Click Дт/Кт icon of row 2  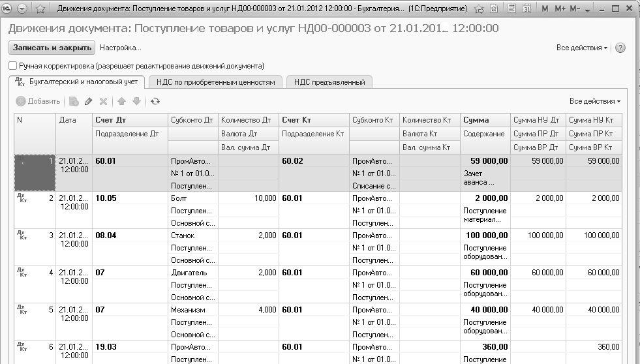tap(22, 198)
